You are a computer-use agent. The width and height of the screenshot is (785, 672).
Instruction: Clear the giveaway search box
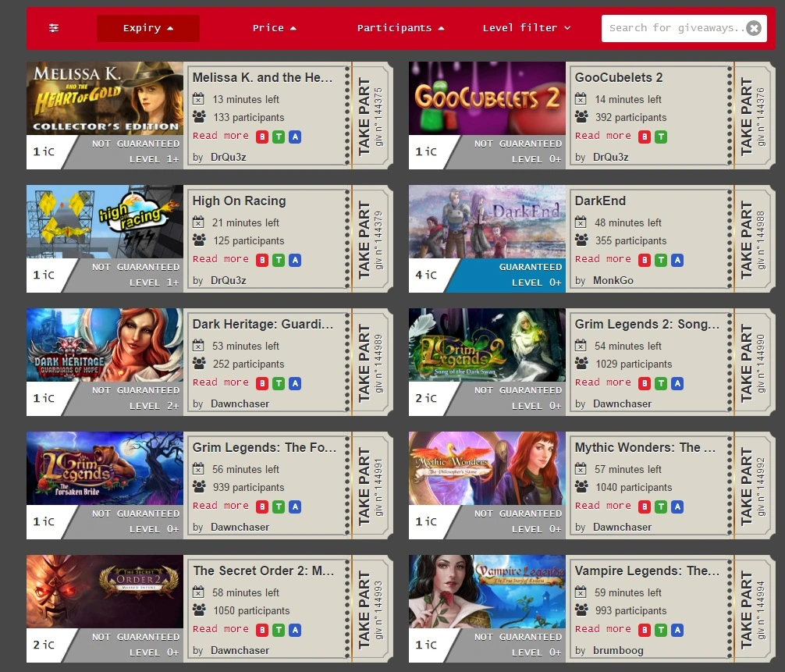pyautogui.click(x=754, y=28)
